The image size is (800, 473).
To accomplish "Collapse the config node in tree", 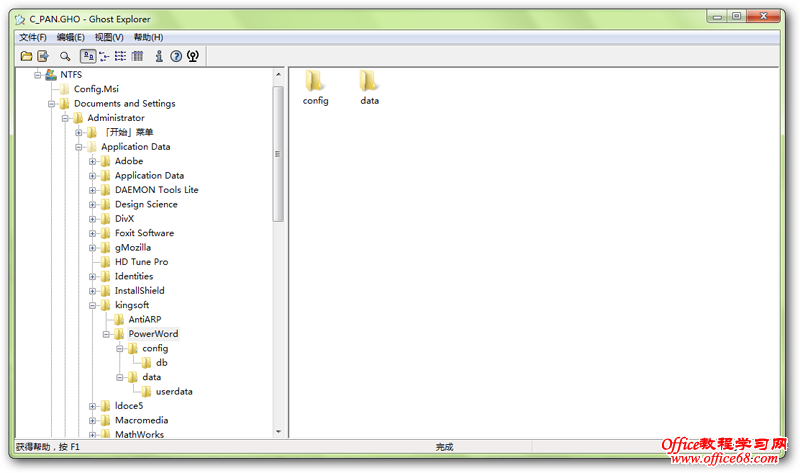I will point(120,349).
